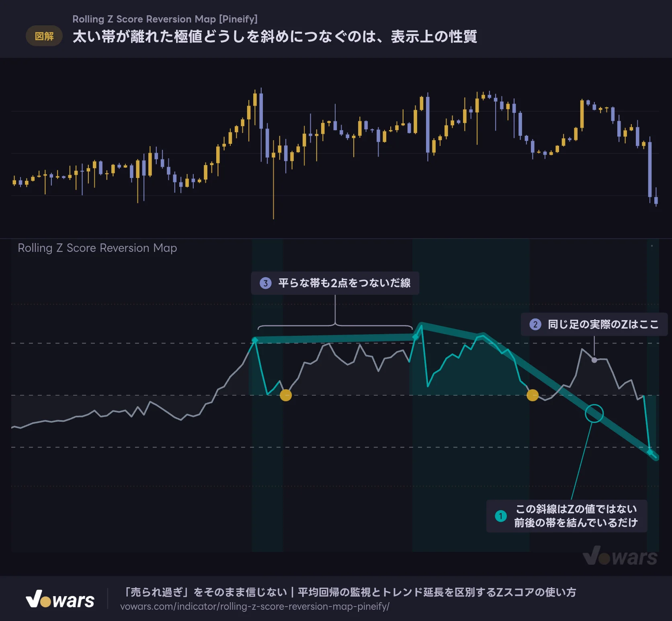
Task: Click the label 平らな帯も2点をつないだ線
Action: point(335,283)
